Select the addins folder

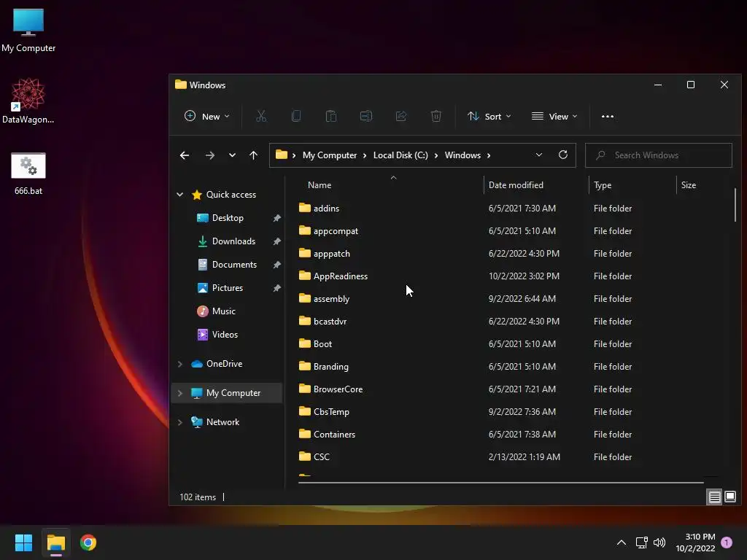[326, 208]
